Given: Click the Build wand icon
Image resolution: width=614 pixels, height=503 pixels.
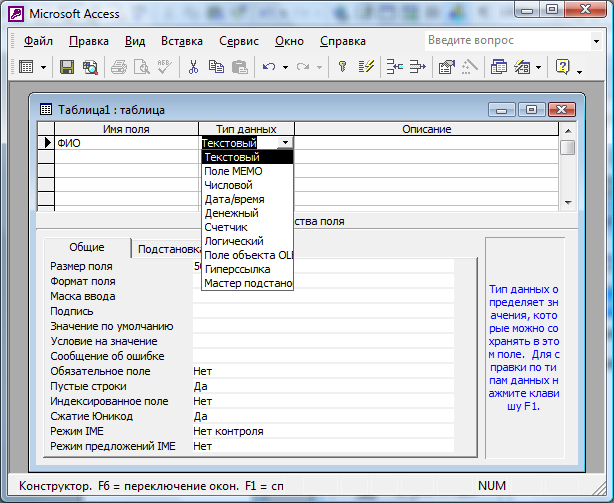Looking at the screenshot, I should pos(470,67).
